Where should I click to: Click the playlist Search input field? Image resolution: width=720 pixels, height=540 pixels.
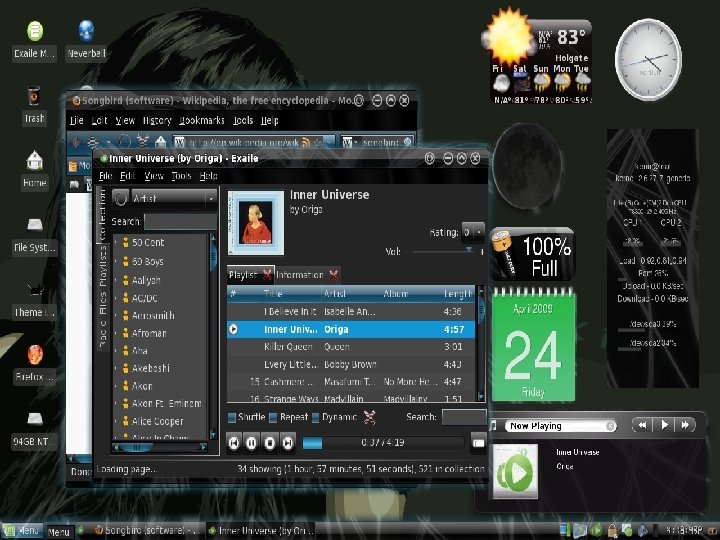click(464, 417)
